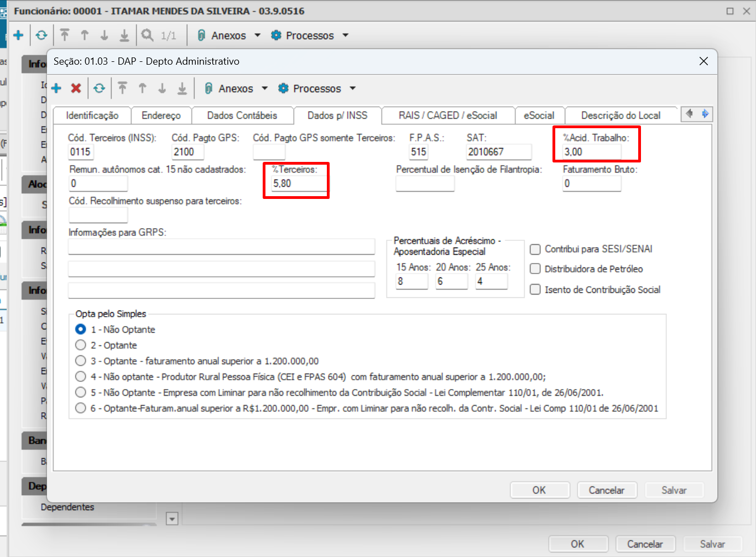Click the blue plus add icon in Seção toolbar

point(56,88)
